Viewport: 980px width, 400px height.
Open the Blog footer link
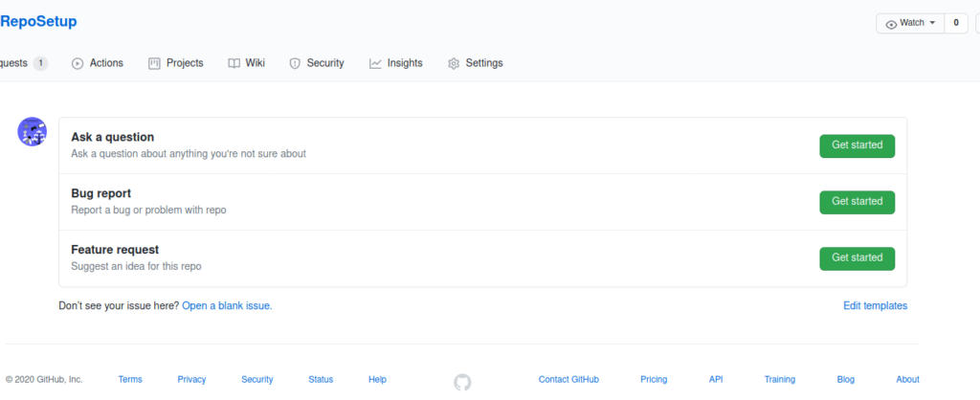tap(846, 379)
